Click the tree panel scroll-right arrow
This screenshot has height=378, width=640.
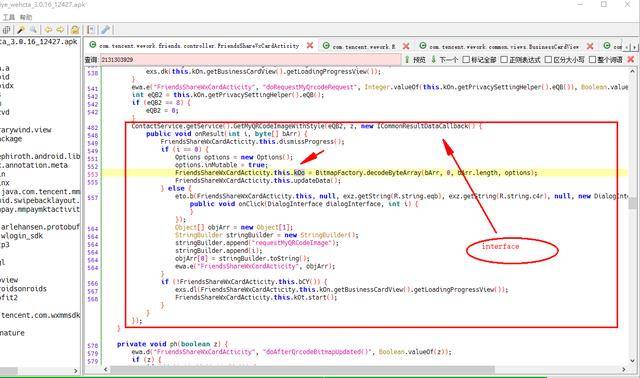[76, 371]
